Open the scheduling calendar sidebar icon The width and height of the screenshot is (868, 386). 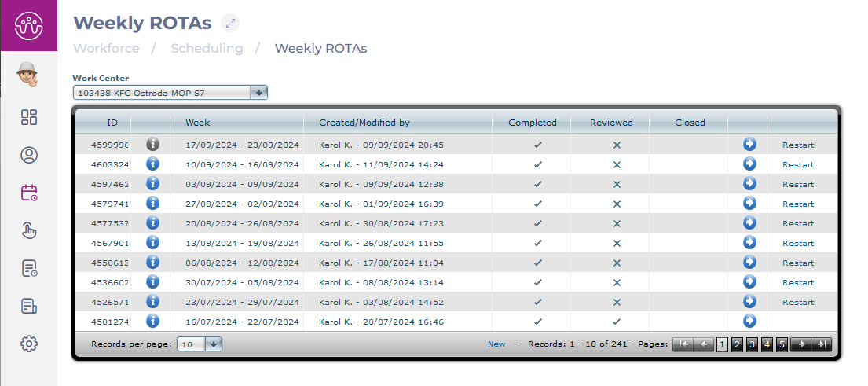29,193
